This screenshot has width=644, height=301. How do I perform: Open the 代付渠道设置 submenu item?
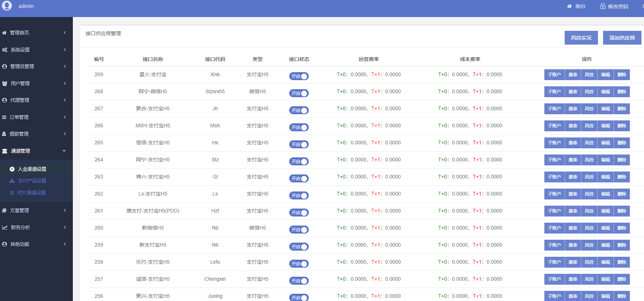[x=32, y=193]
